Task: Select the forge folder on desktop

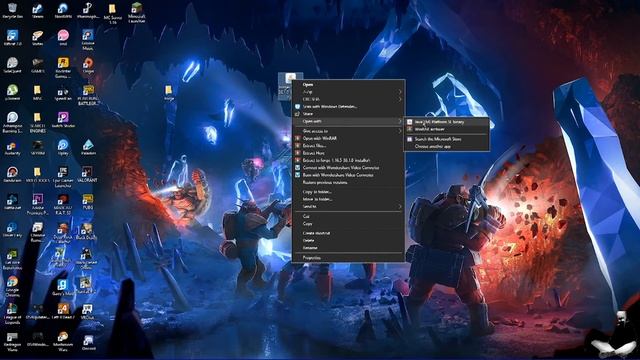Action: point(169,93)
